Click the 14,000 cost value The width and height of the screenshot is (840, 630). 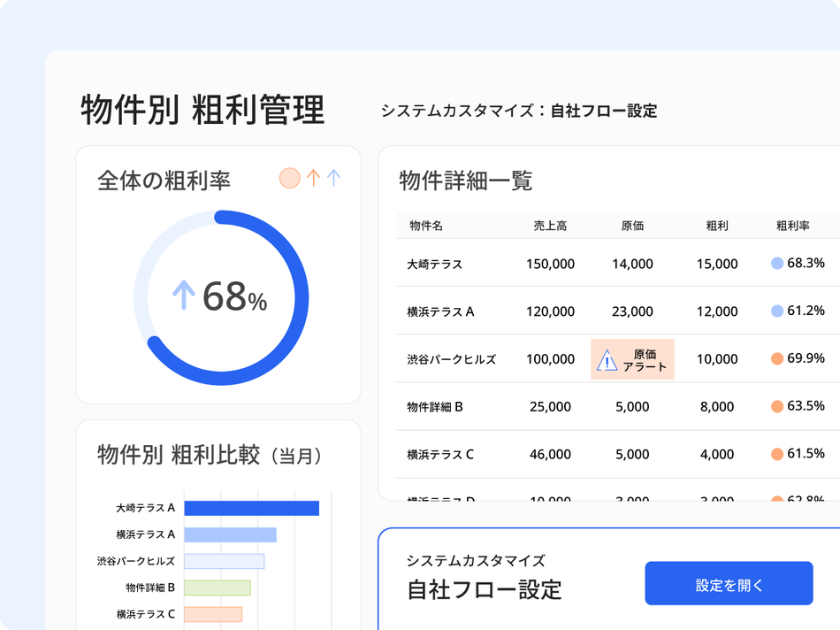point(632,264)
